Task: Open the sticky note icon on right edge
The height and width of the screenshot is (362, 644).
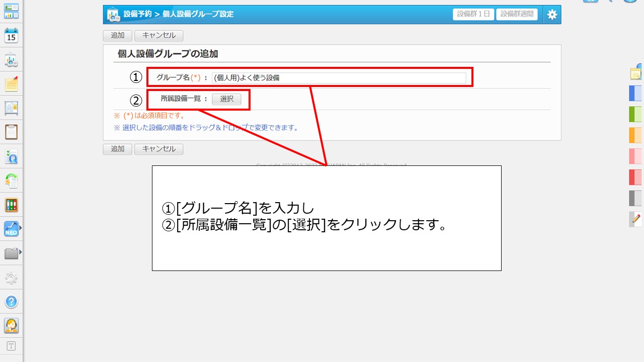Action: (636, 72)
